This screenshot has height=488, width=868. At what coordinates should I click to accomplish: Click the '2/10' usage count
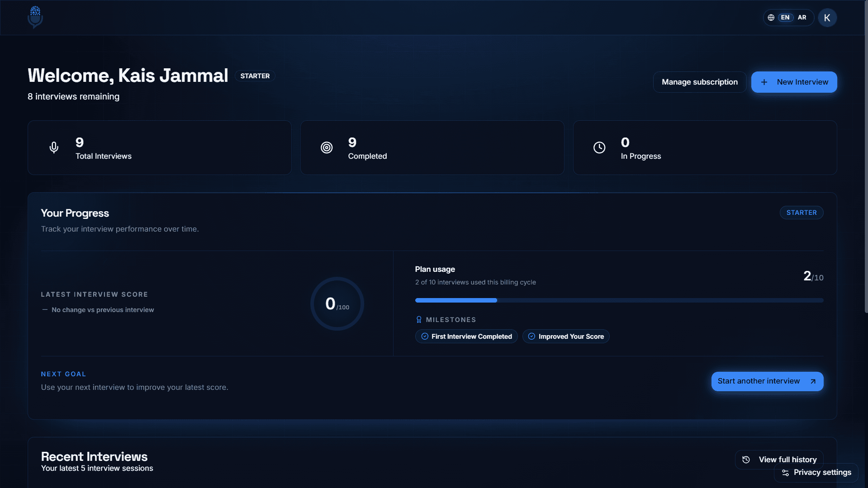[x=813, y=276]
